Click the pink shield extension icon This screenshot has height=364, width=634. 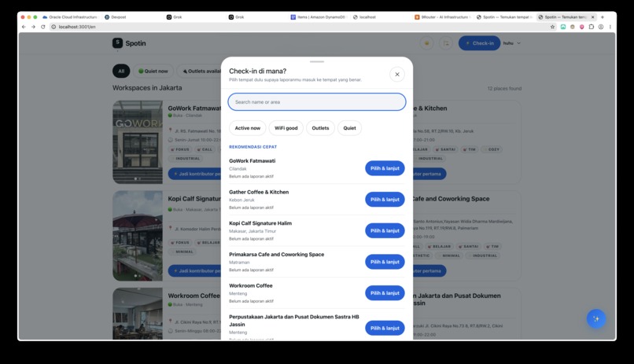pyautogui.click(x=582, y=27)
